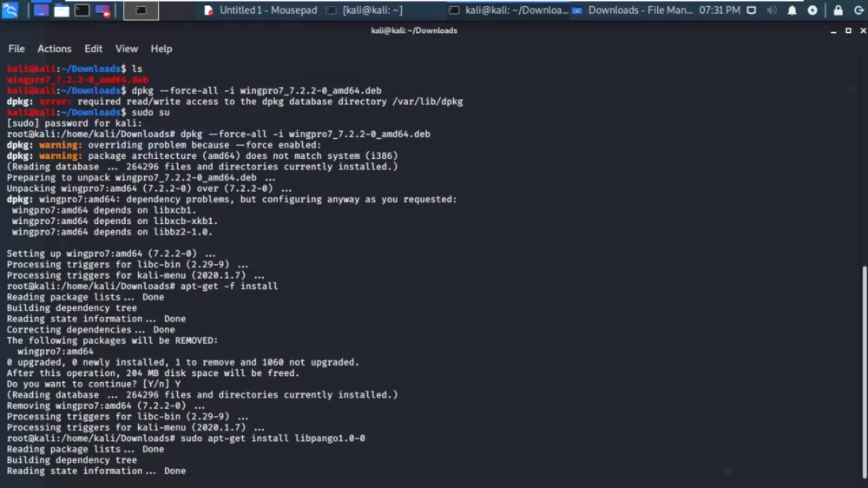
Task: Click the log out panel icon
Action: pyautogui.click(x=858, y=10)
